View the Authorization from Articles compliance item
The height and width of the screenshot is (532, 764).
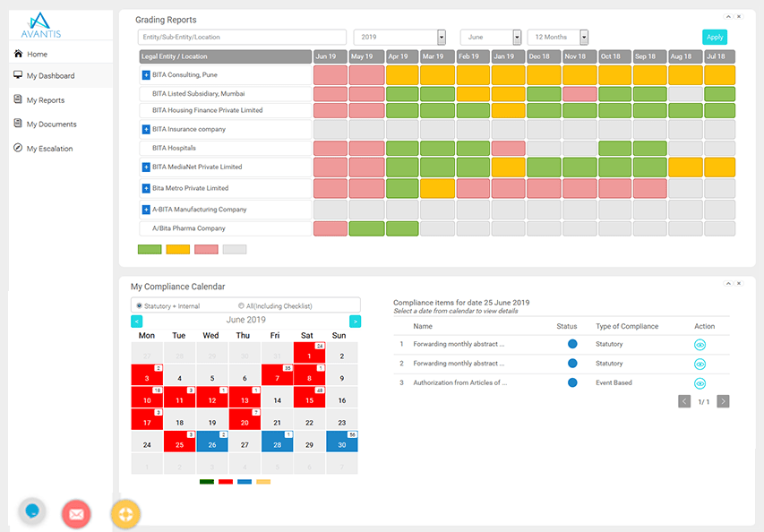700,383
